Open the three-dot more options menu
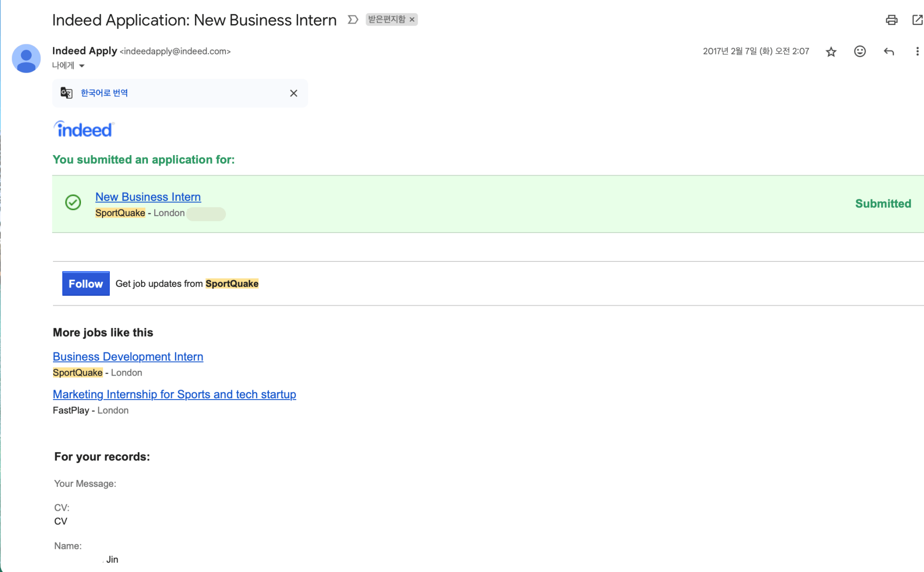The image size is (924, 572). 917,52
